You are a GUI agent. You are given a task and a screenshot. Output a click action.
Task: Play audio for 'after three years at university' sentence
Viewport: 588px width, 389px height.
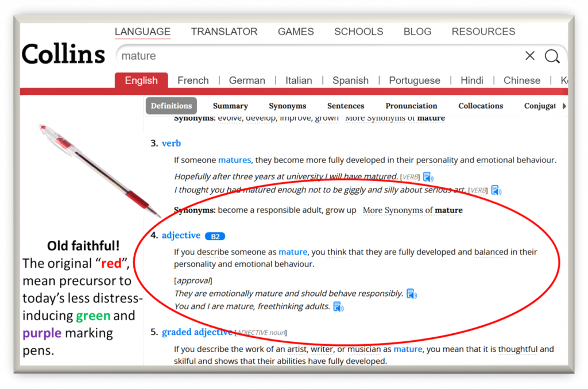428,177
